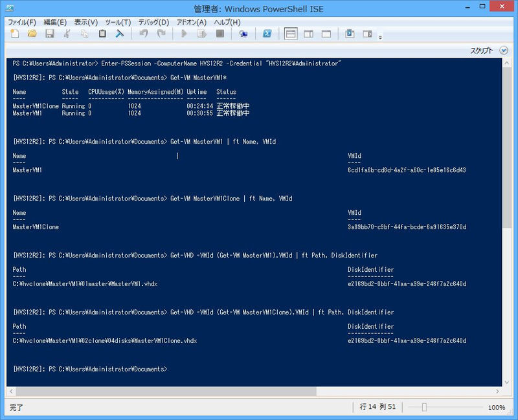Viewport: 518px width, 420px height.
Task: Open the 表示(V) menu
Action: pyautogui.click(x=86, y=22)
